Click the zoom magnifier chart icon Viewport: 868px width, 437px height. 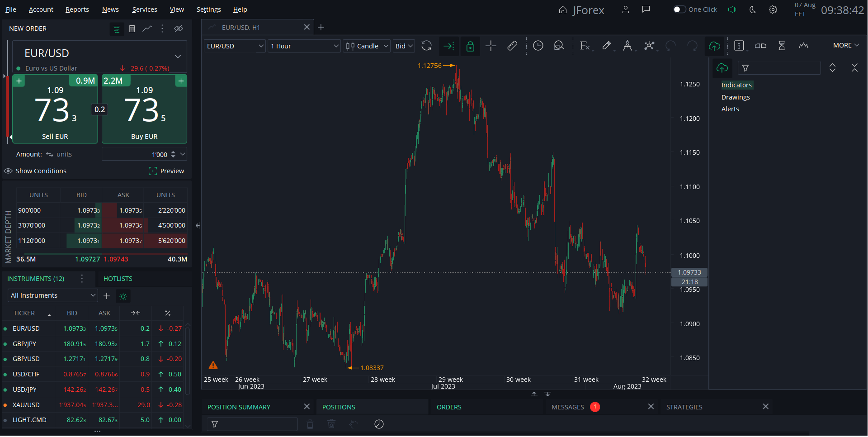[x=559, y=46]
